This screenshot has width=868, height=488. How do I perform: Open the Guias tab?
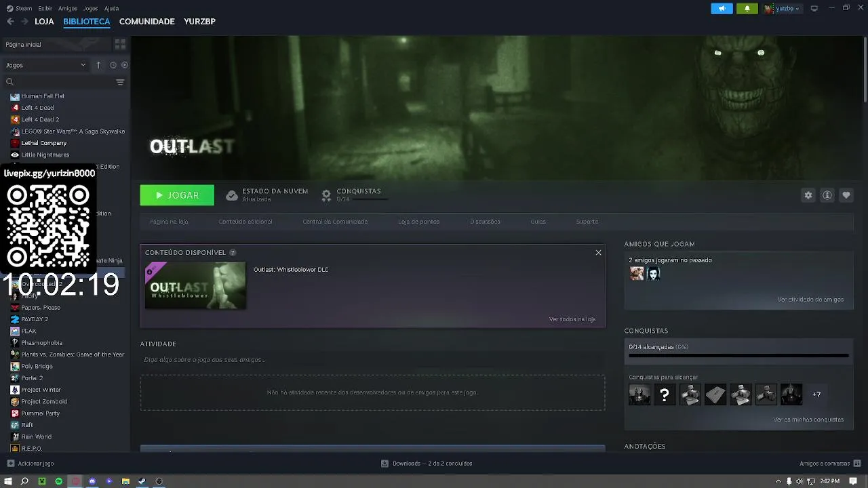click(x=538, y=222)
